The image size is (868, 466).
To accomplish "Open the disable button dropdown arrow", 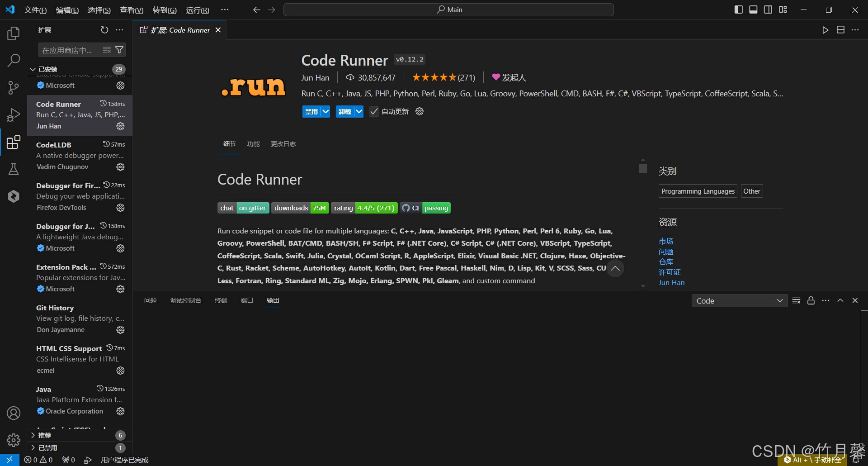I will pos(325,111).
